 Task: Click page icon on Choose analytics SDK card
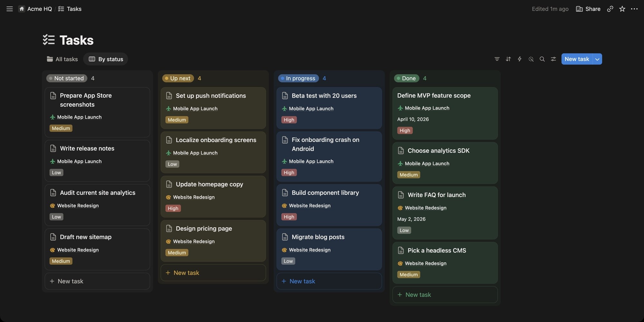[401, 151]
